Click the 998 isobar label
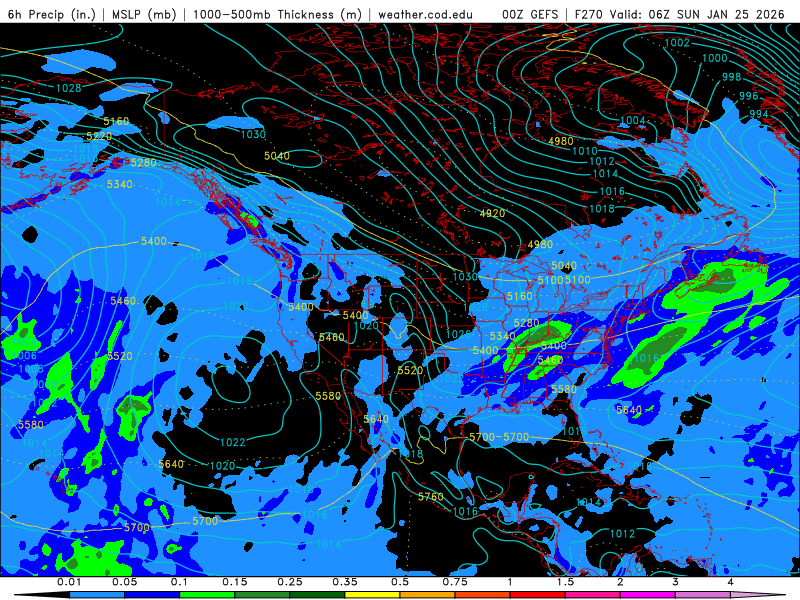The height and width of the screenshot is (600, 800). click(x=732, y=77)
